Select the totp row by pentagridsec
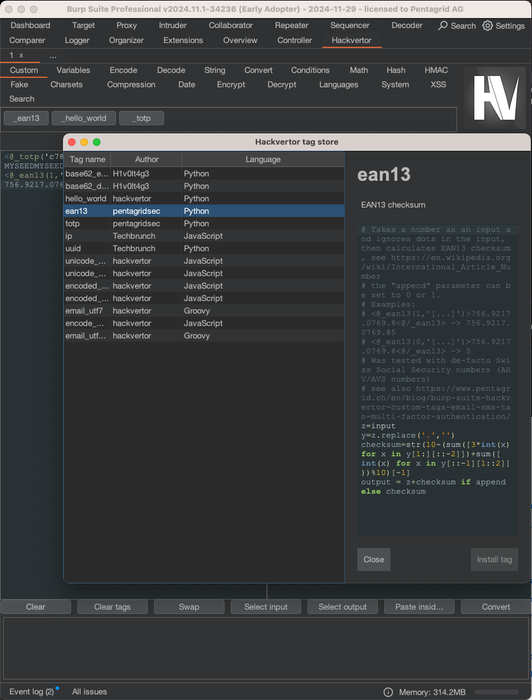 point(204,224)
